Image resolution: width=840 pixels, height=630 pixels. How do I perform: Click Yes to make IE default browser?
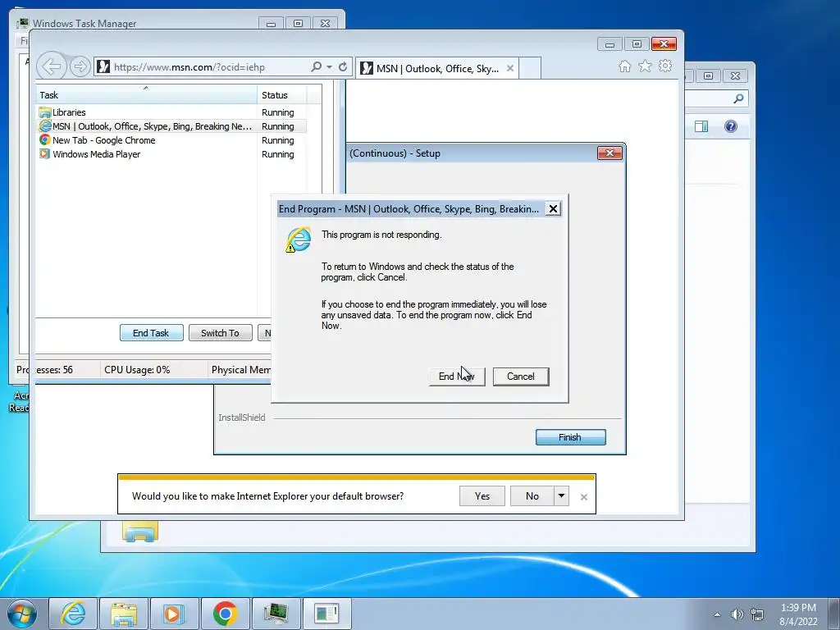tap(482, 496)
